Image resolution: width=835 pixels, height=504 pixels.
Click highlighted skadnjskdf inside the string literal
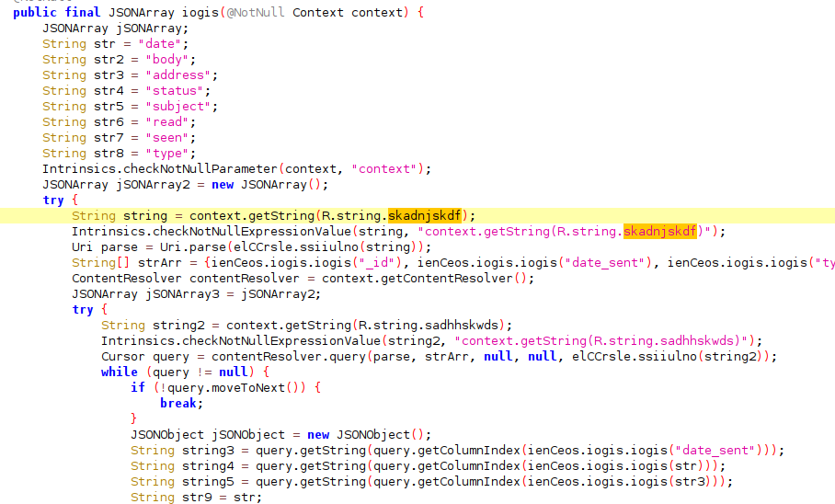(660, 231)
